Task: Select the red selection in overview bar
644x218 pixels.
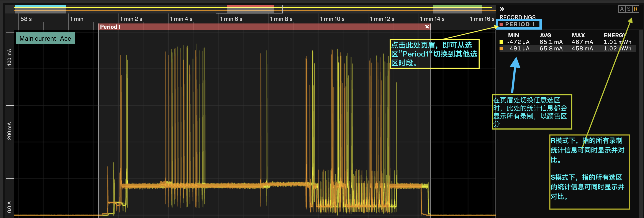Action: tap(250, 9)
